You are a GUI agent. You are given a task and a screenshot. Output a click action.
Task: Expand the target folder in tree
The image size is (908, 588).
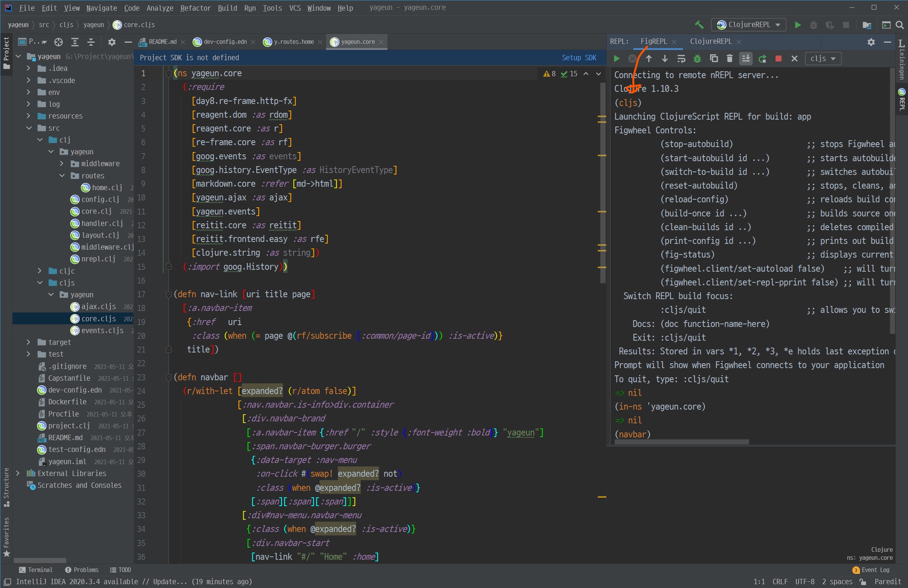tap(29, 342)
